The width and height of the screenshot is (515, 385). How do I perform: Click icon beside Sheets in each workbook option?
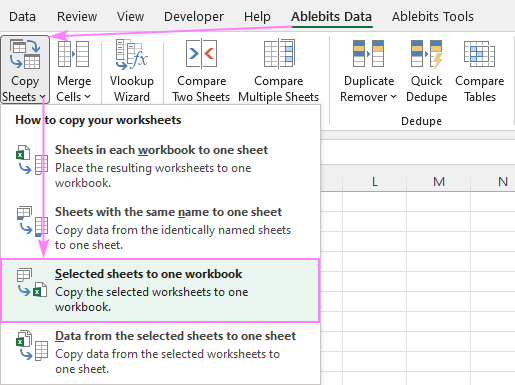click(x=32, y=160)
